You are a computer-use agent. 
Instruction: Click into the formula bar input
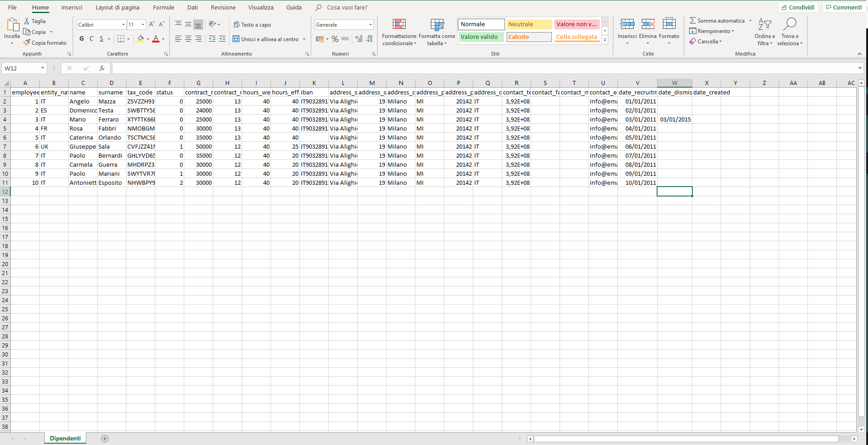coord(483,68)
